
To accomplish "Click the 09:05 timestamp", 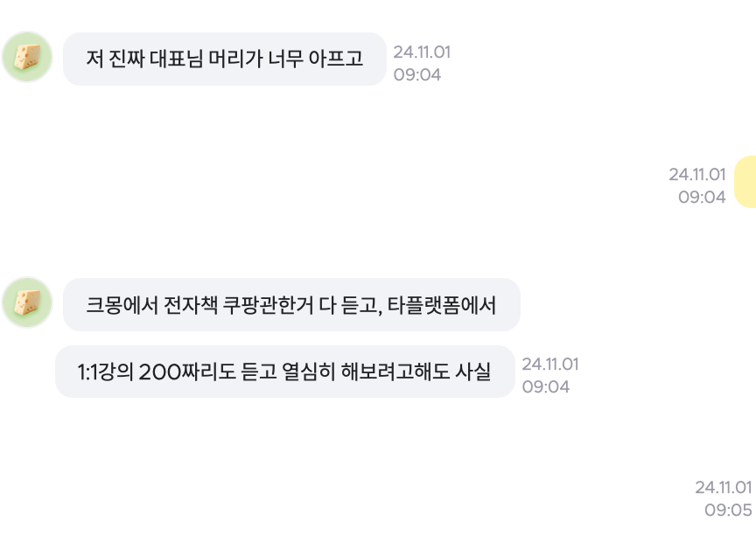I will (728, 510).
